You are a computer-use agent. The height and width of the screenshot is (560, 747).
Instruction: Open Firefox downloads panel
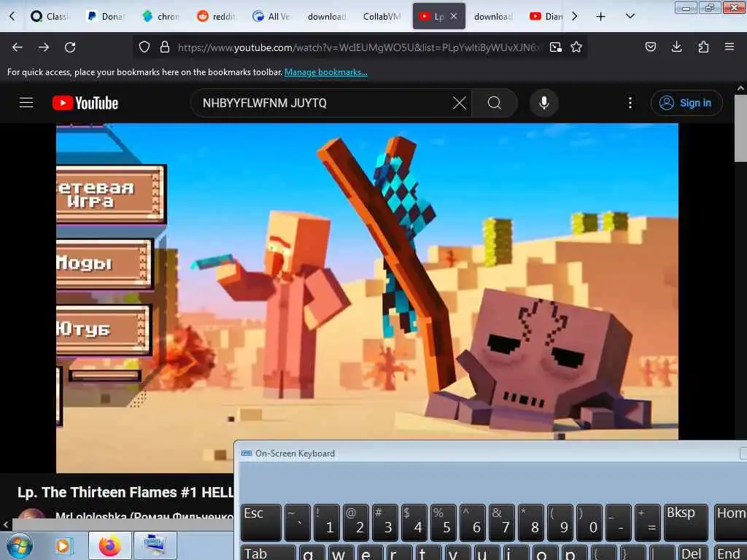click(x=676, y=47)
